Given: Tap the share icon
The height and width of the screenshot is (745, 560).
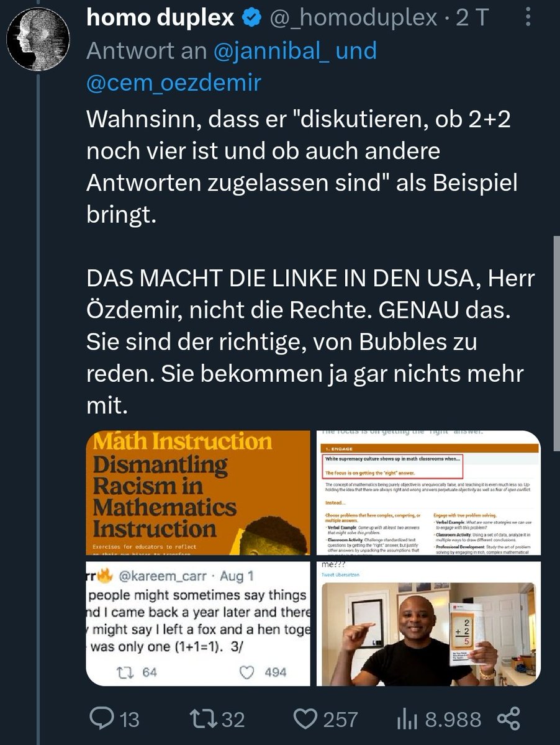Looking at the screenshot, I should (x=508, y=719).
